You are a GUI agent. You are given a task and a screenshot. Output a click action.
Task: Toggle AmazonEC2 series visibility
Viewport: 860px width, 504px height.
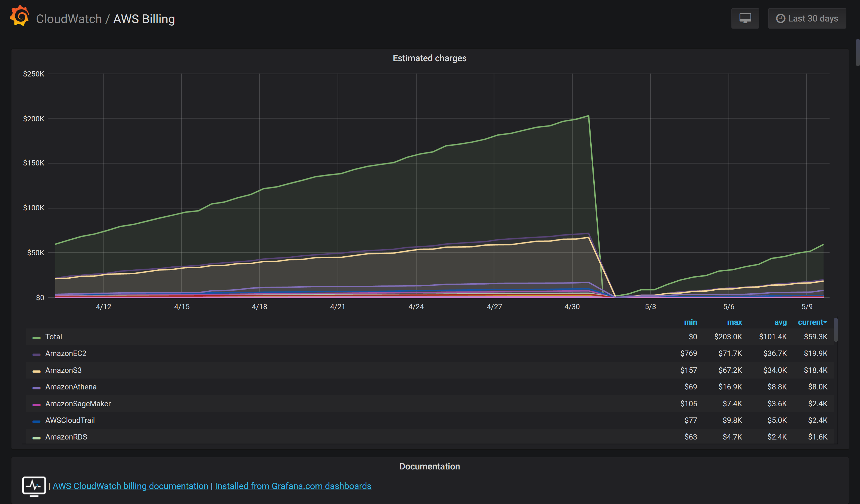(x=66, y=354)
